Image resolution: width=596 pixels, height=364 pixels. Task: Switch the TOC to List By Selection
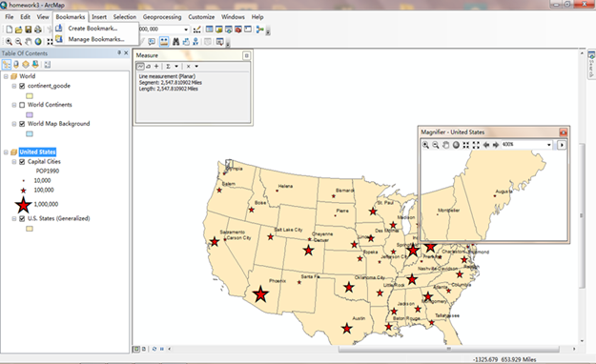click(35, 65)
